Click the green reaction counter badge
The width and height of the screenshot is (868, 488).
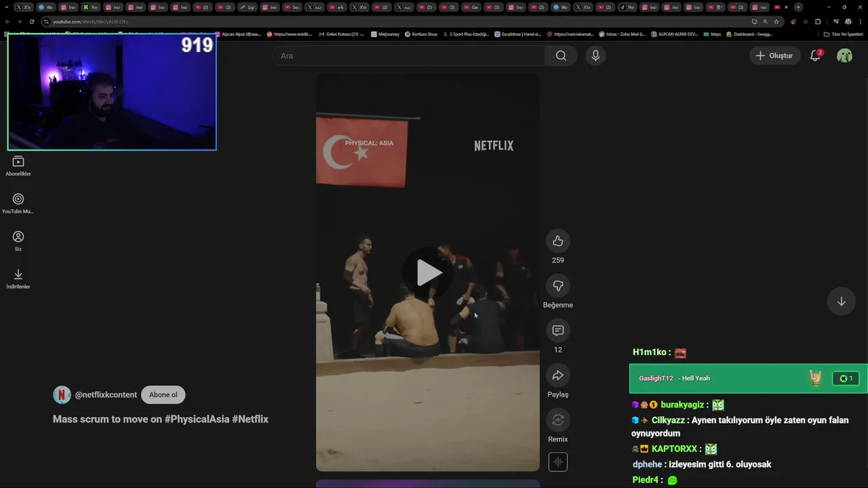(846, 378)
